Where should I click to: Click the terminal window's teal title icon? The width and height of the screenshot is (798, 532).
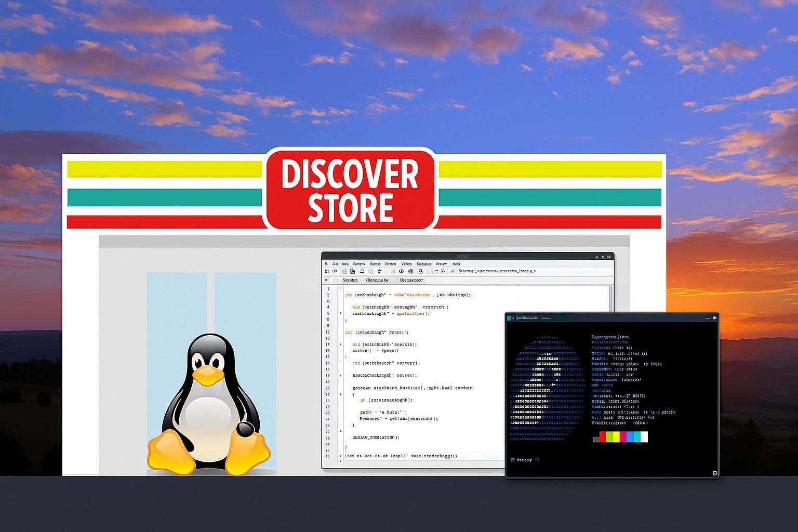[x=510, y=317]
